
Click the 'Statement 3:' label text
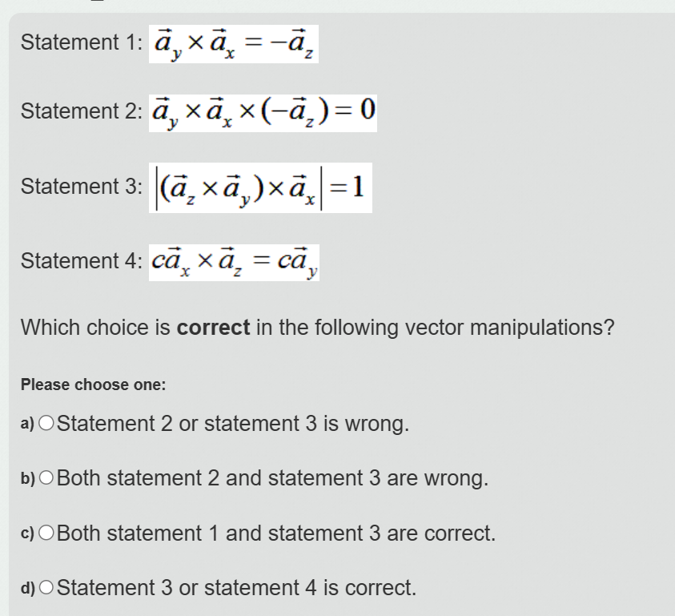pos(80,187)
